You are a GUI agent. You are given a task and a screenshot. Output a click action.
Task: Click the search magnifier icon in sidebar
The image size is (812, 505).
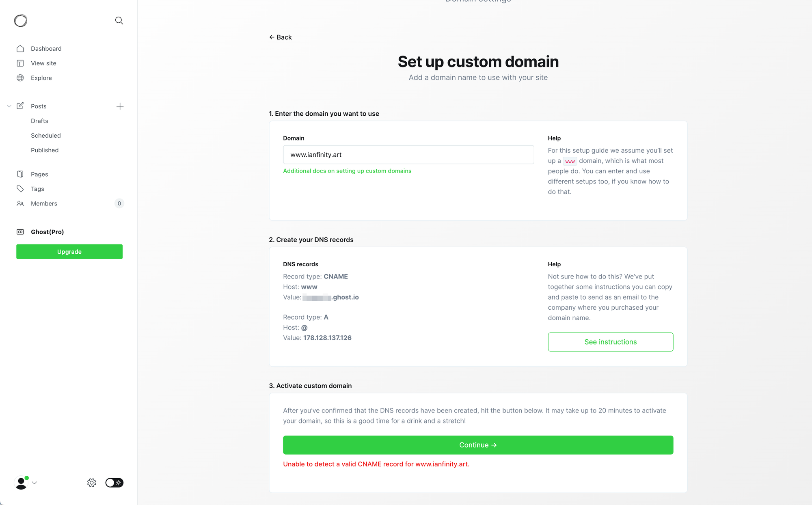pyautogui.click(x=119, y=21)
